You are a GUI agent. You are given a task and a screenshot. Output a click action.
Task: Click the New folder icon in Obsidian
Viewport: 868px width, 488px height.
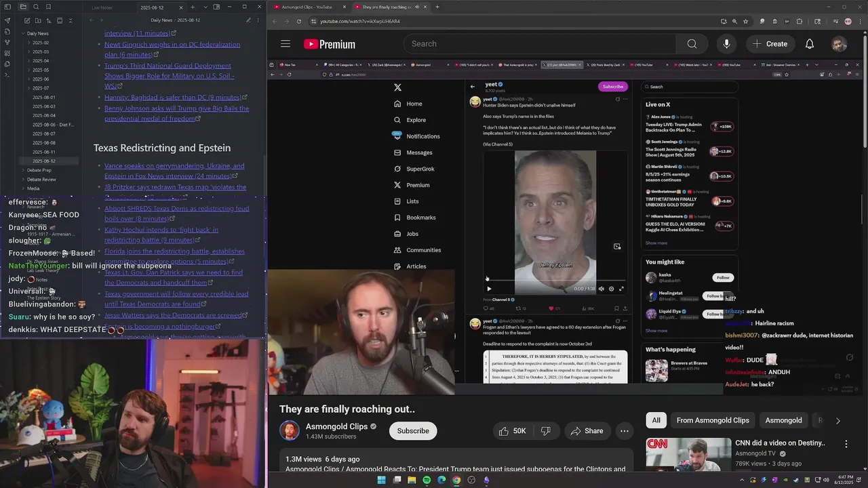point(37,20)
